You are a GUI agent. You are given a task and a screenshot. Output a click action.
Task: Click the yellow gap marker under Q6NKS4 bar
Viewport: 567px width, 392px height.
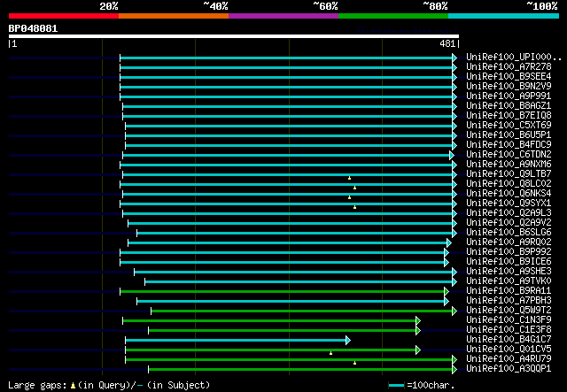349,197
